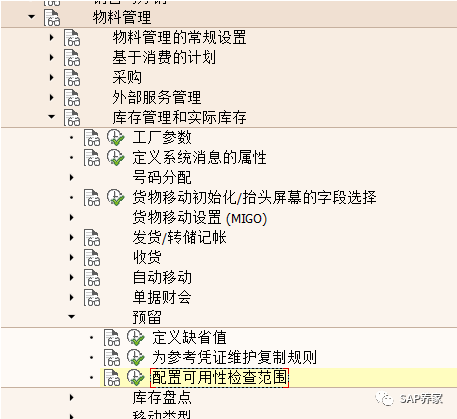Select the 基于消费的计划 text
The image size is (457, 419).
[164, 57]
